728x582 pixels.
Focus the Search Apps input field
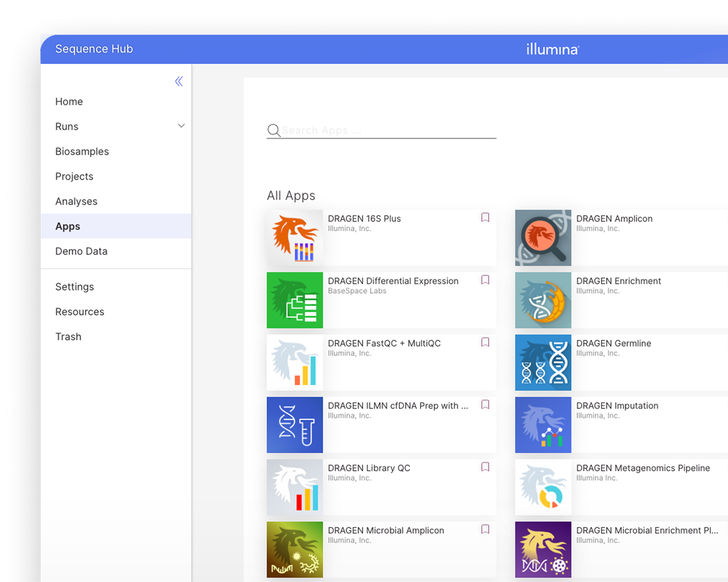tap(388, 130)
